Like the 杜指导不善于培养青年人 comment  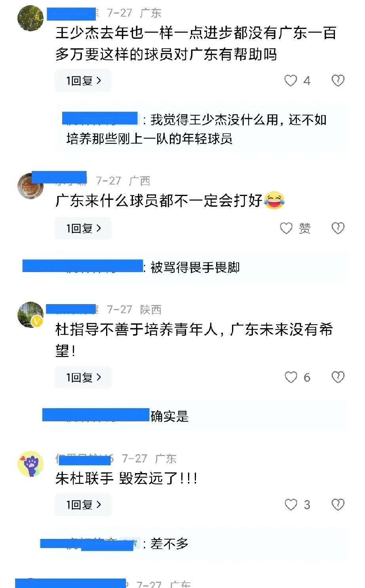tap(291, 377)
